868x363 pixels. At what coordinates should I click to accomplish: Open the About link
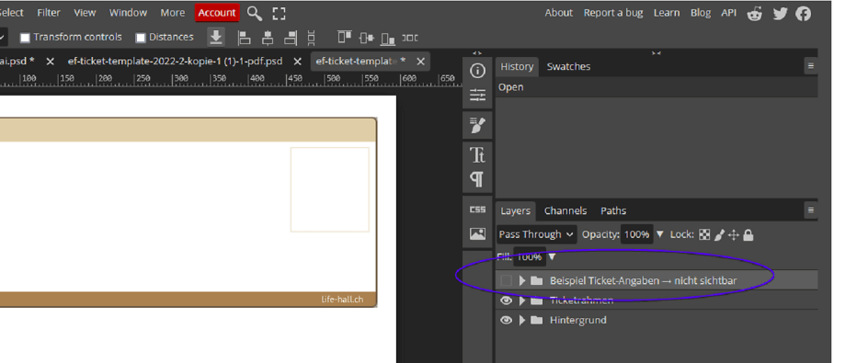click(558, 13)
